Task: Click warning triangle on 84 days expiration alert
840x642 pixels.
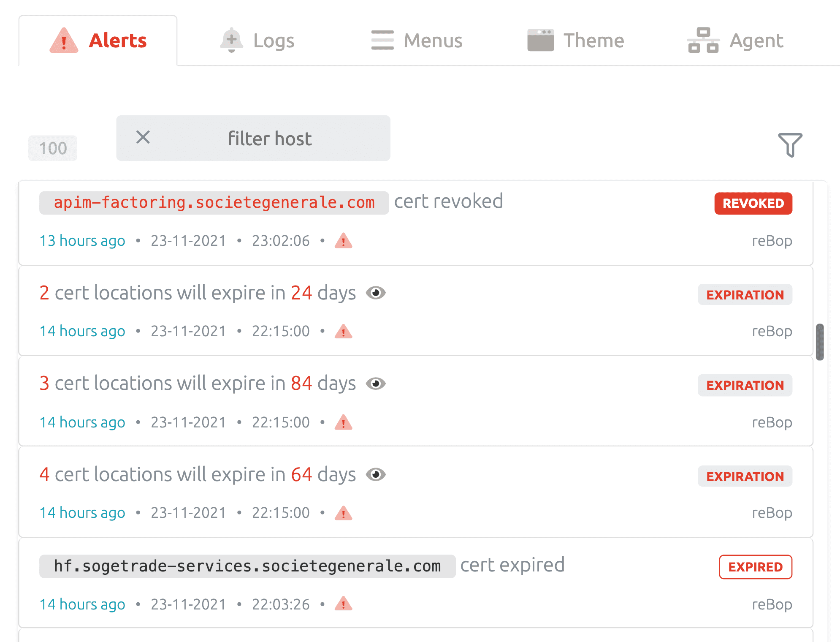Action: 343,422
